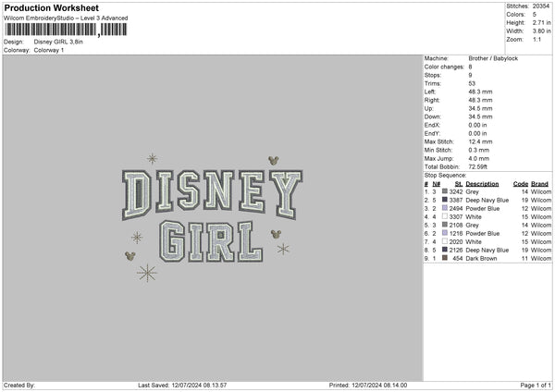Click the Mickey head above the letter Y
Screen dimensions: 555x392
(x=272, y=161)
